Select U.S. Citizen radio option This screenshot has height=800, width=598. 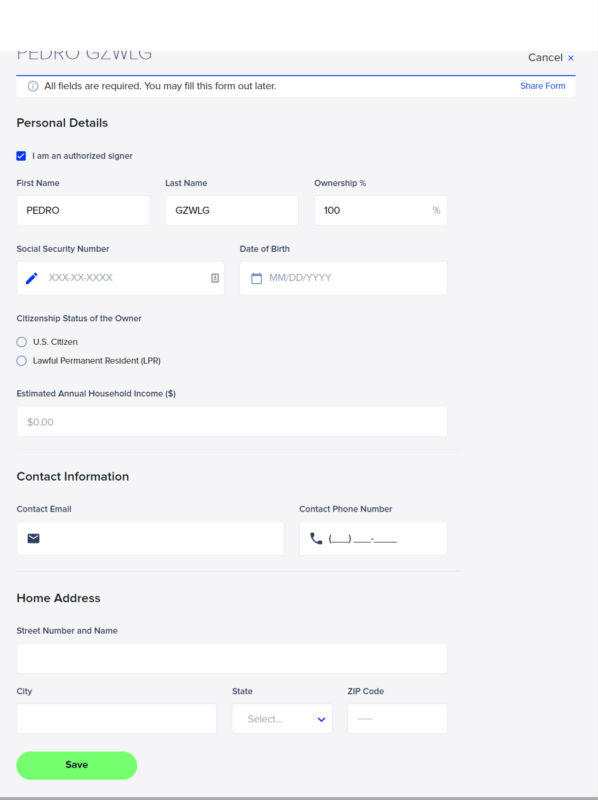pos(21,342)
